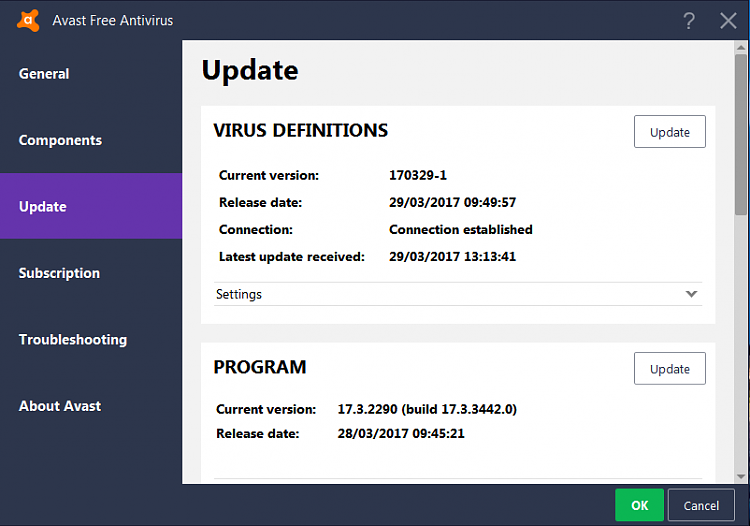The image size is (750, 526).
Task: Click the Connection established status text
Action: (461, 230)
